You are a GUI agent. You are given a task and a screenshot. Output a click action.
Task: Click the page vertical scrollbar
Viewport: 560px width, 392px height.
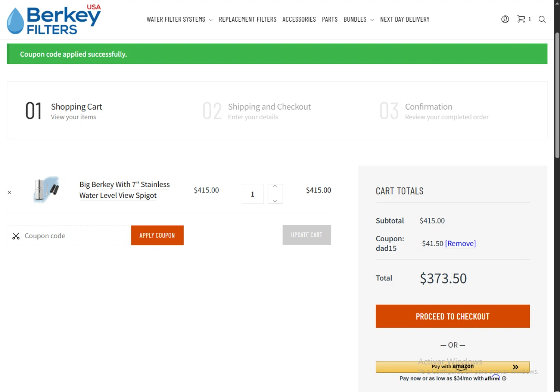557,95
